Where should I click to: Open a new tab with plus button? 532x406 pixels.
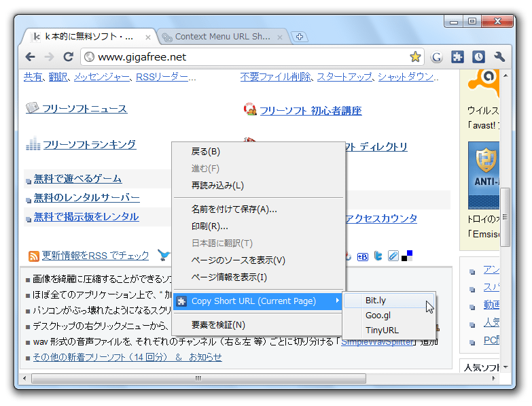tap(299, 37)
